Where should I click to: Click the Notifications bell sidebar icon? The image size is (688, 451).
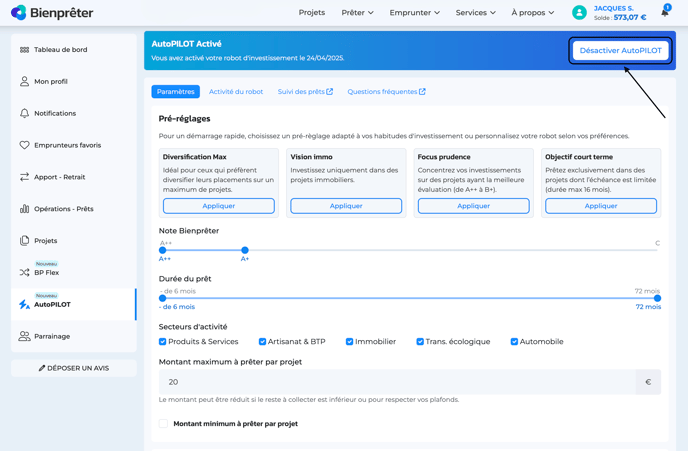pyautogui.click(x=25, y=113)
